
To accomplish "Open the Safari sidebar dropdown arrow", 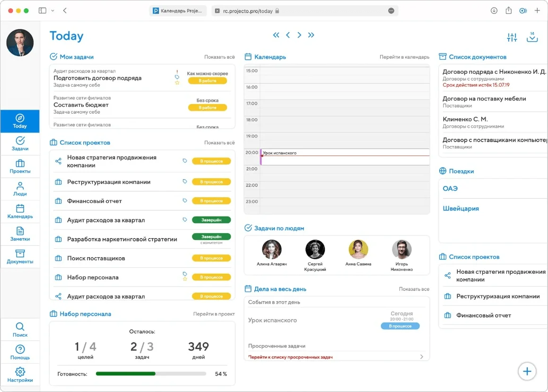I will pyautogui.click(x=53, y=11).
